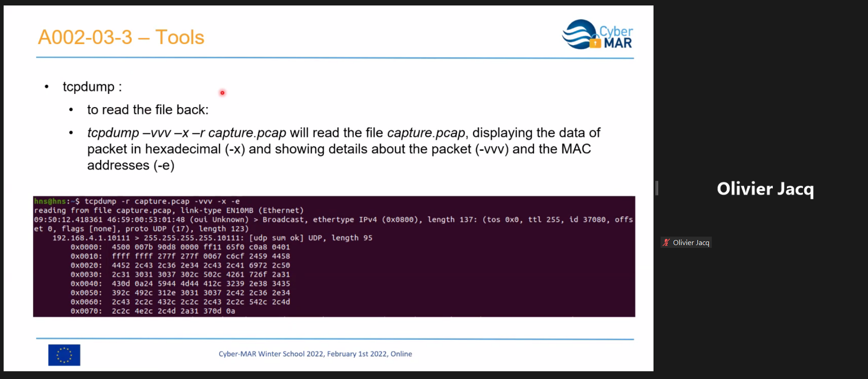
Task: Select the small Olivier Jacq name label
Action: [690, 243]
